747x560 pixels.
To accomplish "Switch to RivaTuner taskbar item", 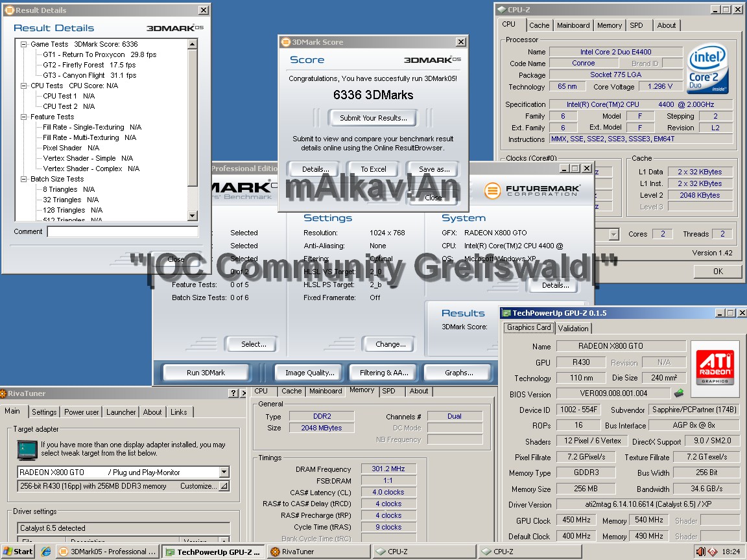I will (x=318, y=552).
